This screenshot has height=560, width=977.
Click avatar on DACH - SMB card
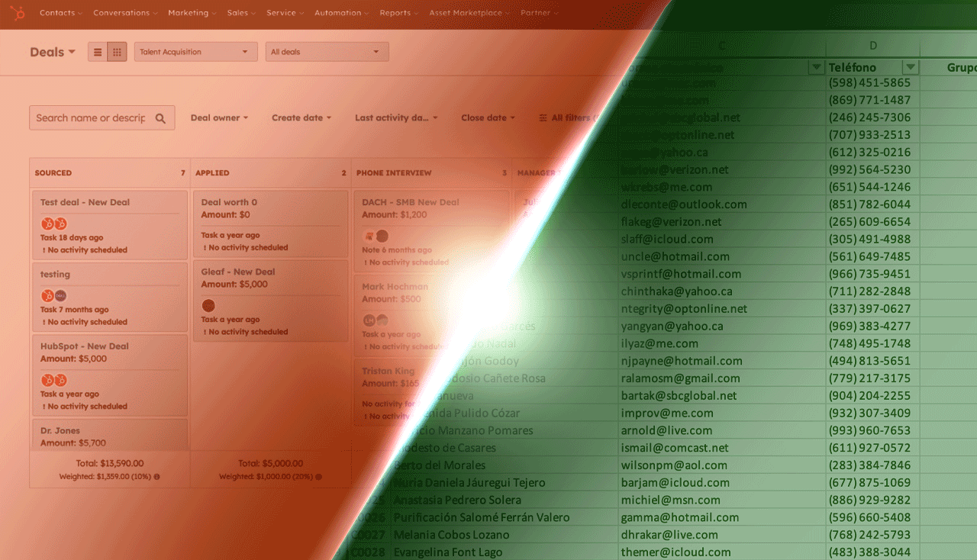(376, 237)
